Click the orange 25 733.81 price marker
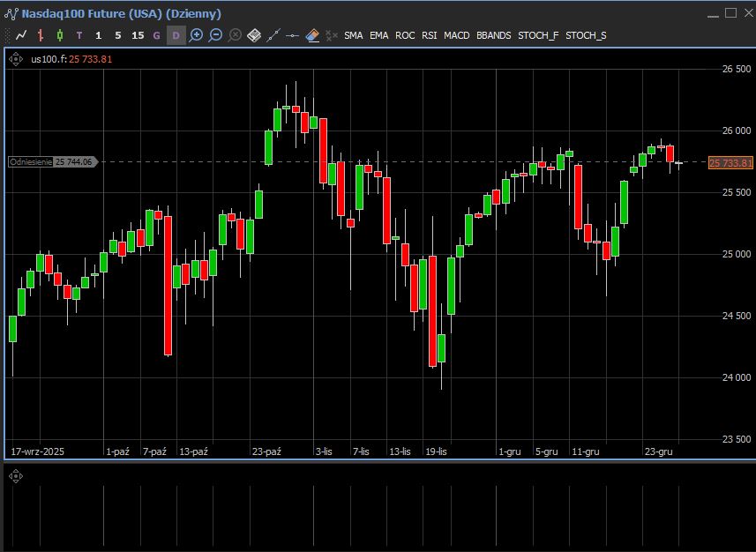This screenshot has height=552, width=756. point(730,163)
